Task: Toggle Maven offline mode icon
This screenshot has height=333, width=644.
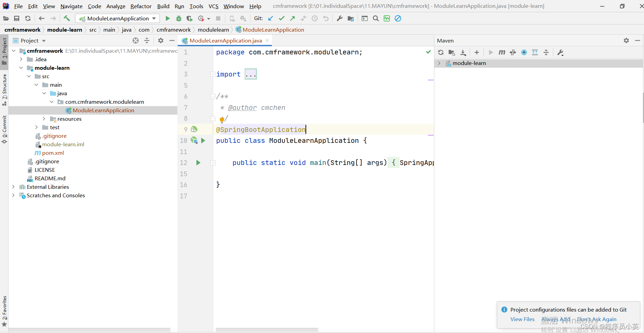Action: (x=513, y=52)
